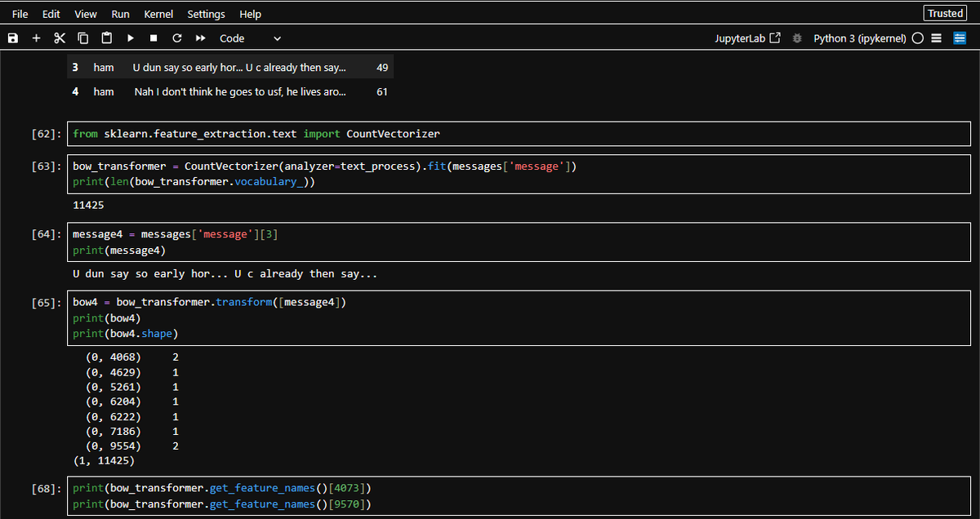
Task: Select the output value 11425 under cell 63
Action: tap(88, 205)
